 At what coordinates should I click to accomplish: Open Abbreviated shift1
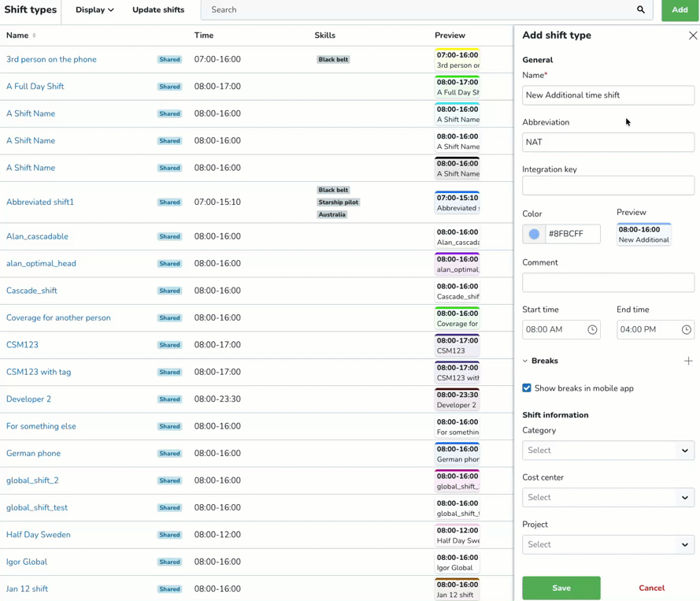pyautogui.click(x=39, y=202)
